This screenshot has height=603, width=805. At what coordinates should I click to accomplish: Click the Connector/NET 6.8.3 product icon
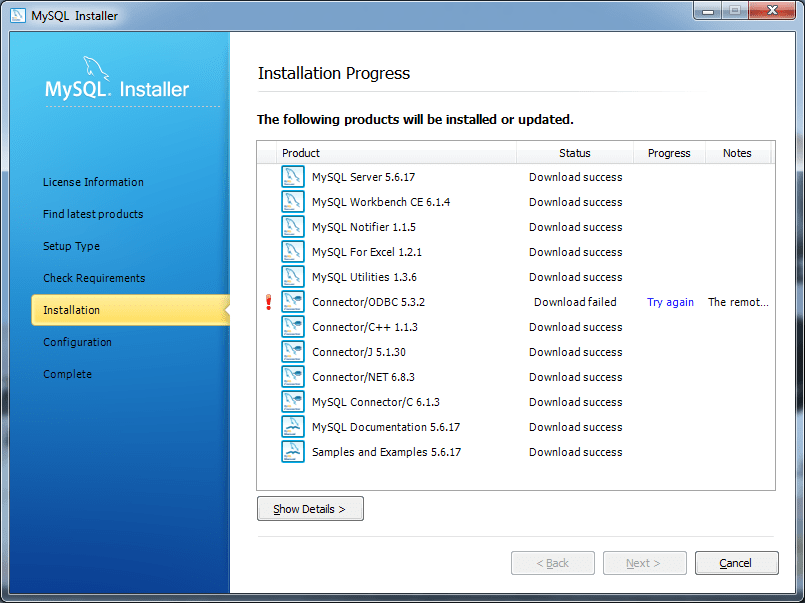(x=292, y=376)
